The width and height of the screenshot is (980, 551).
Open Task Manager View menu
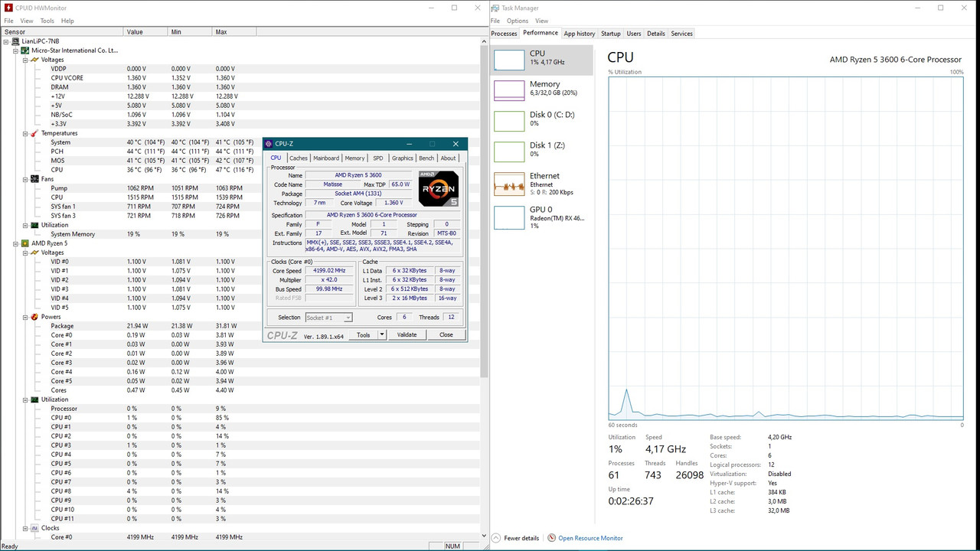(542, 21)
